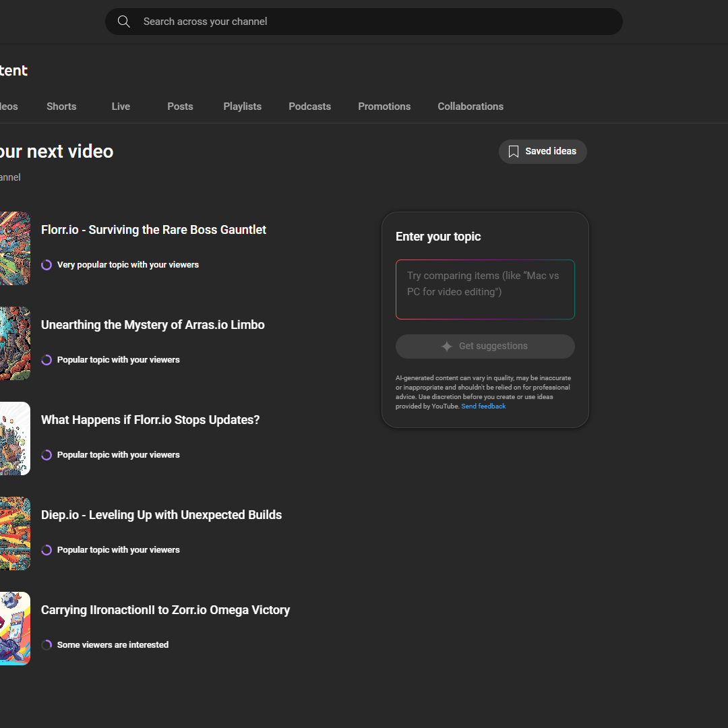Click 'Some viewers are interested' label
Screen dimensions: 728x728
tap(113, 645)
